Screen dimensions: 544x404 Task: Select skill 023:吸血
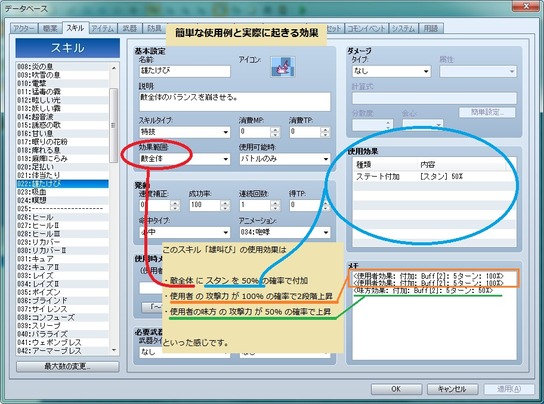[x=62, y=192]
